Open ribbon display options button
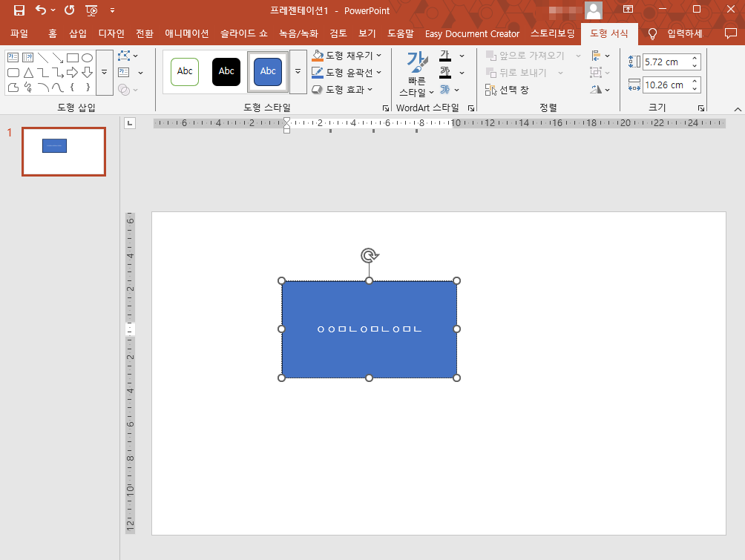This screenshot has height=560, width=745. point(628,9)
